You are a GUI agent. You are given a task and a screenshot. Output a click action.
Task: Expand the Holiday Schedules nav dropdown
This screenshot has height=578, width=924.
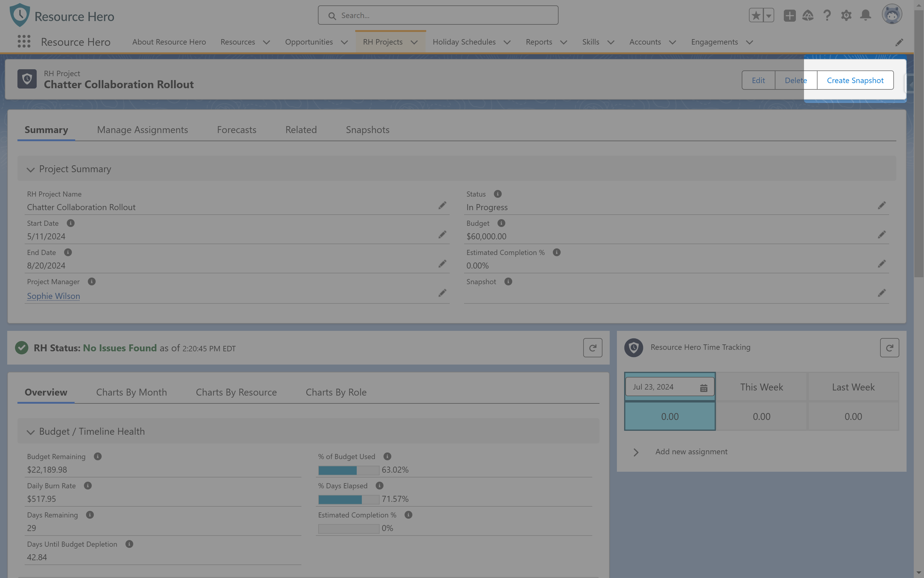pos(507,42)
